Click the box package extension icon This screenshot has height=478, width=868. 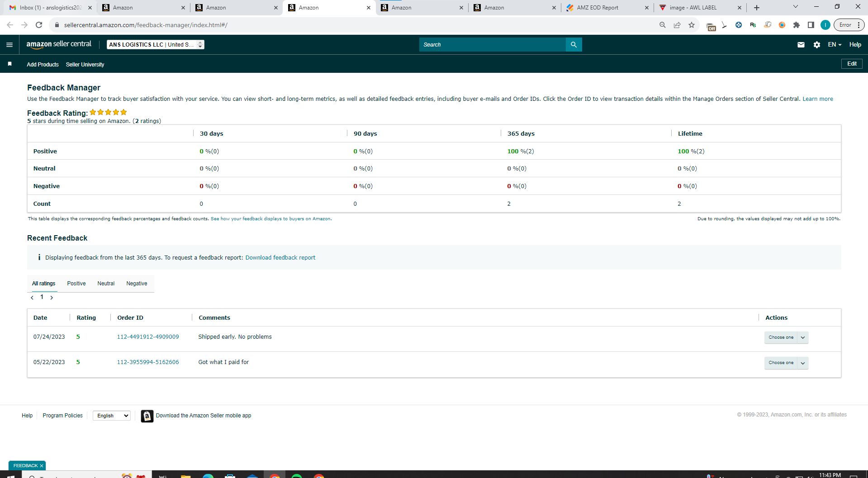(768, 25)
